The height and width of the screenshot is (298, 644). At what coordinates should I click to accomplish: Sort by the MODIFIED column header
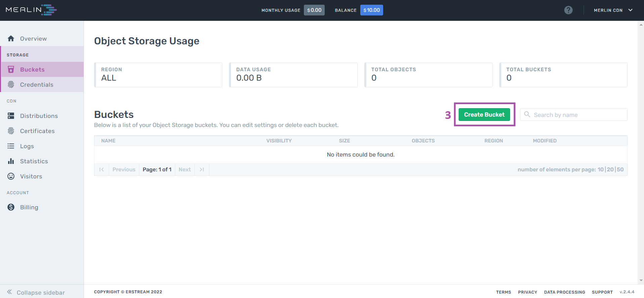[x=545, y=141]
